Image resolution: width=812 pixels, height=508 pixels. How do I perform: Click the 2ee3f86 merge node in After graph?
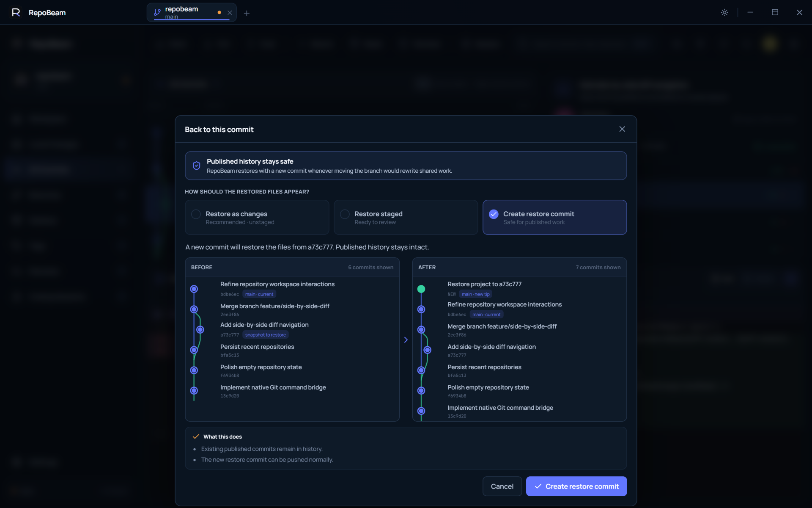pos(421,330)
